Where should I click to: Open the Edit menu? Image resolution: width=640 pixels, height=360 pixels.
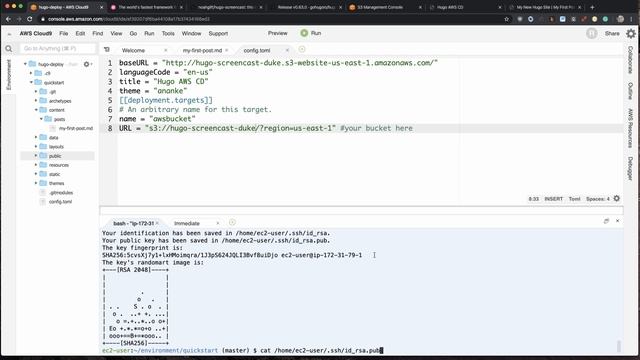pos(80,33)
